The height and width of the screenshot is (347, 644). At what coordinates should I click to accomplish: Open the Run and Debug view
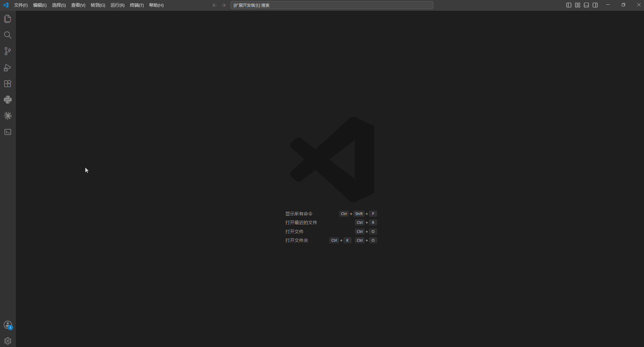(8, 68)
